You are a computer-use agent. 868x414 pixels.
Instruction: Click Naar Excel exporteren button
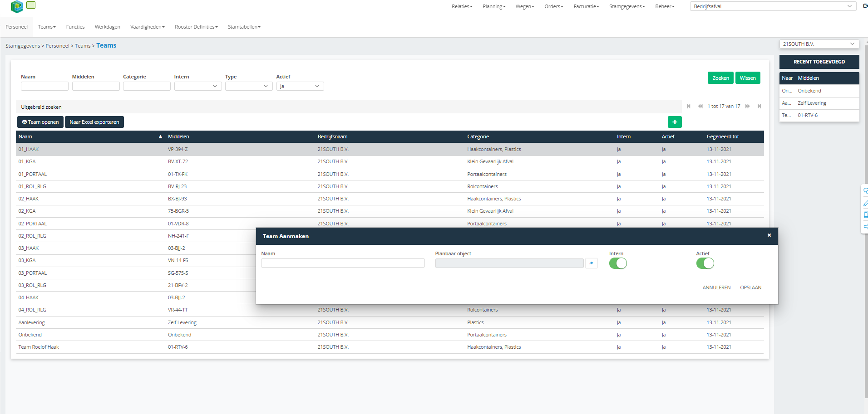(x=94, y=122)
